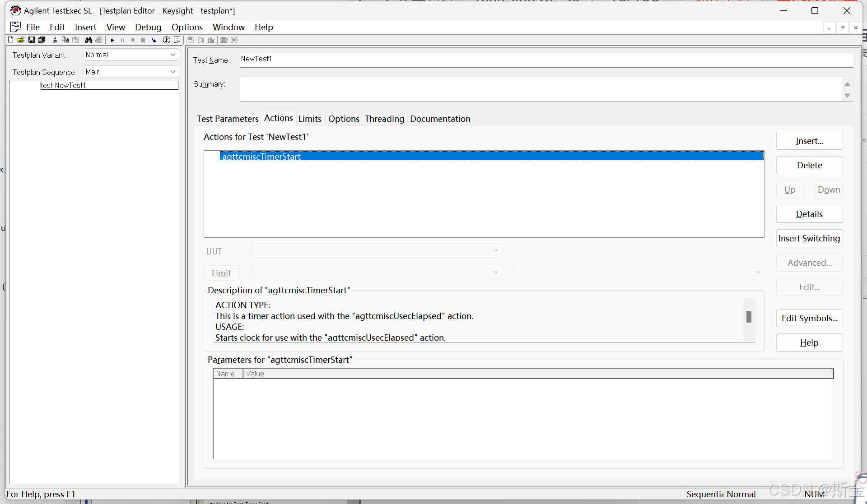Click the report listing toolbar icon
Screen dimensions: 867x504
coord(177,40)
